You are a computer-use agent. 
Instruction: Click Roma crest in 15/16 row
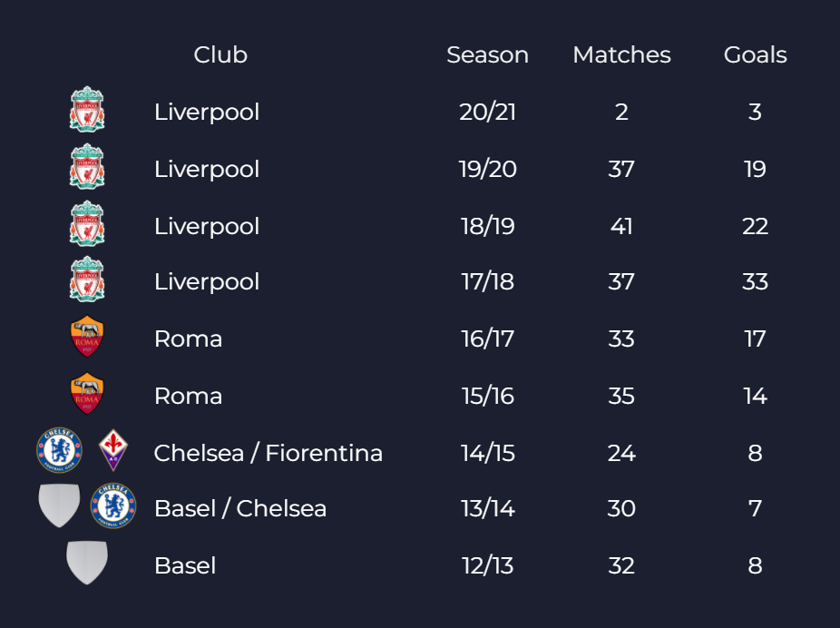point(87,395)
